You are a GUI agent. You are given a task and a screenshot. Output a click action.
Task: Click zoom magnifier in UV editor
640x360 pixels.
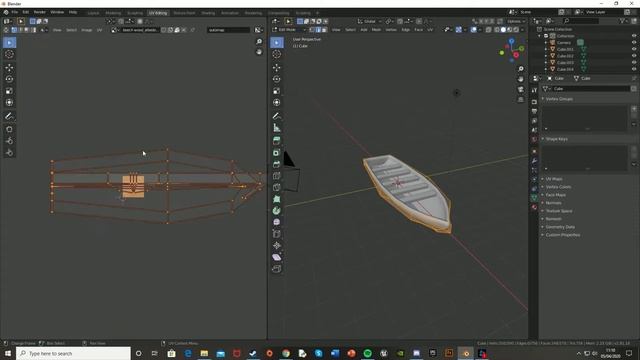coord(259,42)
